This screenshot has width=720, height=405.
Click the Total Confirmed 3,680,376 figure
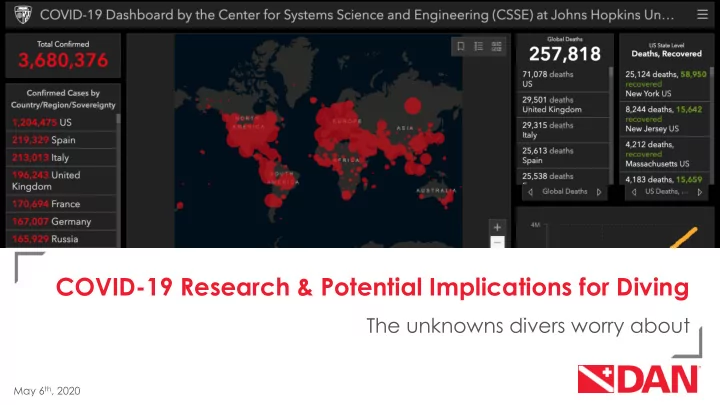pos(63,60)
